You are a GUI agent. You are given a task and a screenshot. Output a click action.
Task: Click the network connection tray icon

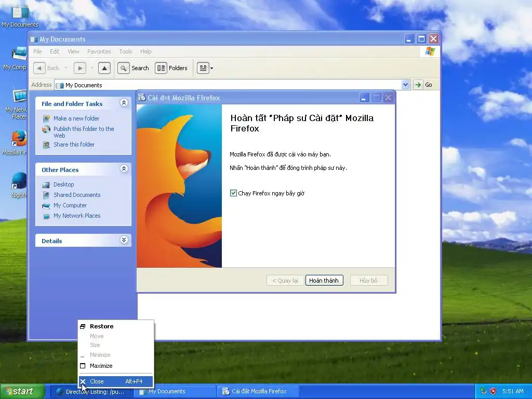click(x=484, y=391)
